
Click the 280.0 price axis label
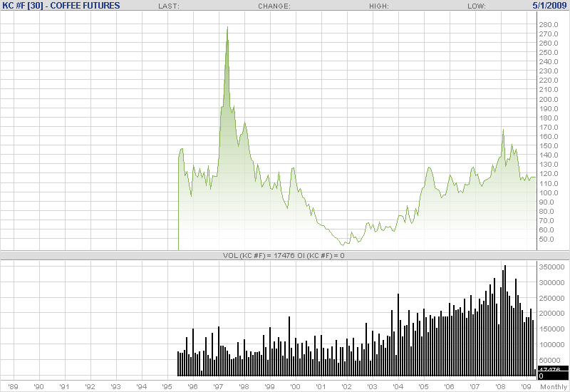click(x=548, y=25)
